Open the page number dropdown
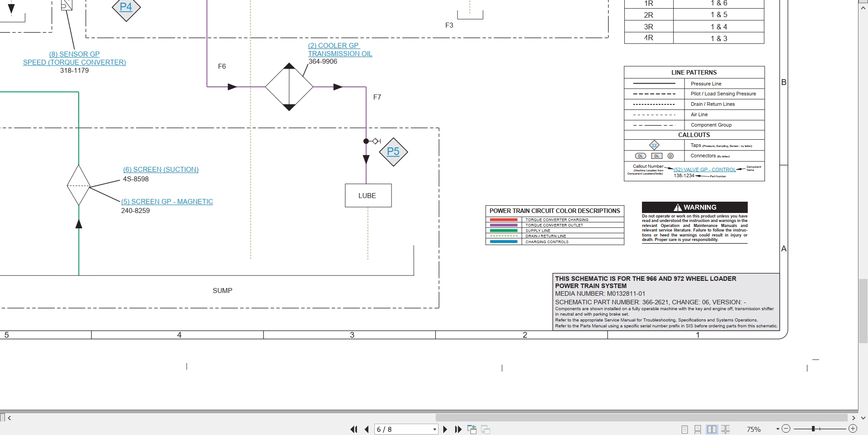 (x=434, y=430)
